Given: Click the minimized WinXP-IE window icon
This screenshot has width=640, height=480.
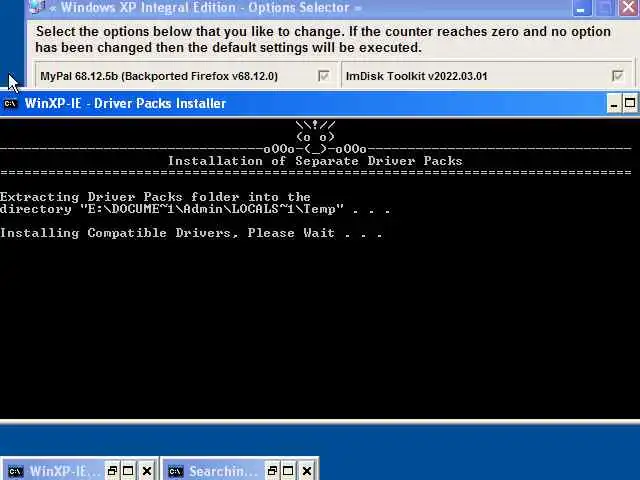Looking at the screenshot, I should pos(16,471).
